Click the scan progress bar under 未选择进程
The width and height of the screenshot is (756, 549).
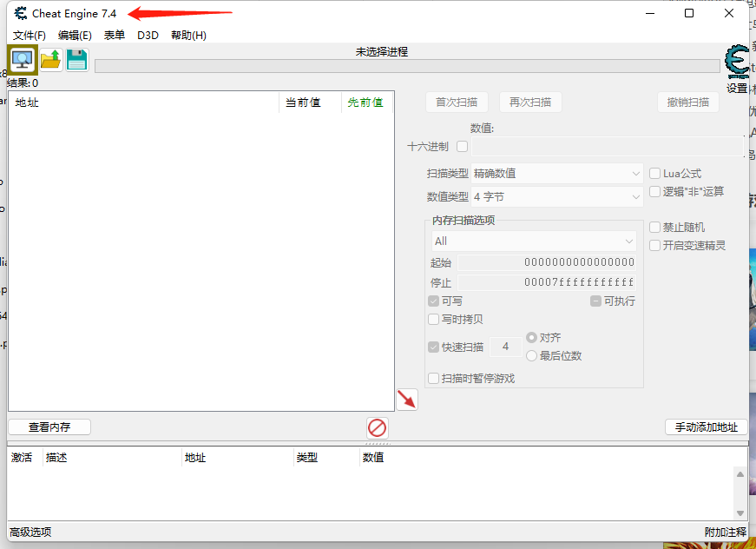click(x=407, y=66)
